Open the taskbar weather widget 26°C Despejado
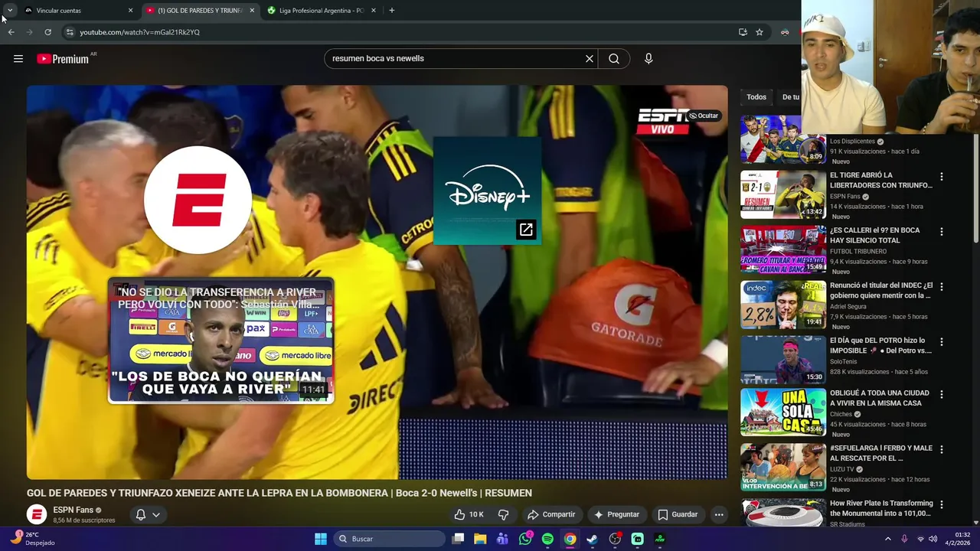This screenshot has width=980, height=551. coord(31,539)
